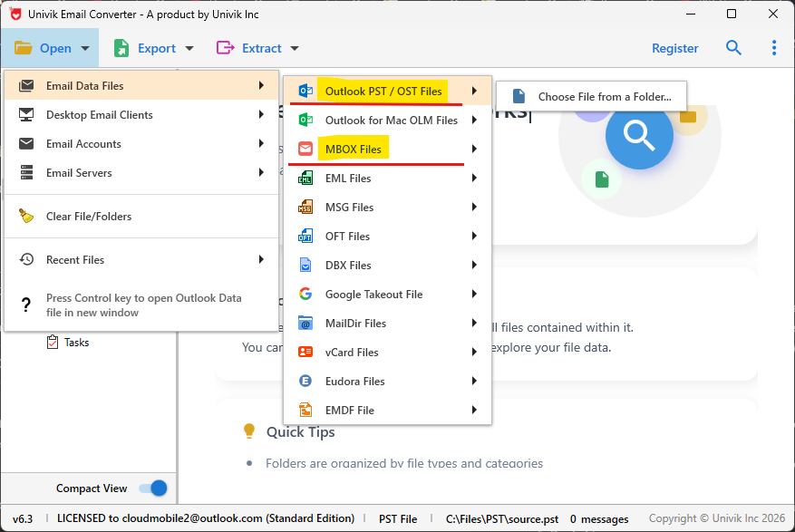
Task: Click the Email Data Files envelope icon
Action: (x=26, y=85)
